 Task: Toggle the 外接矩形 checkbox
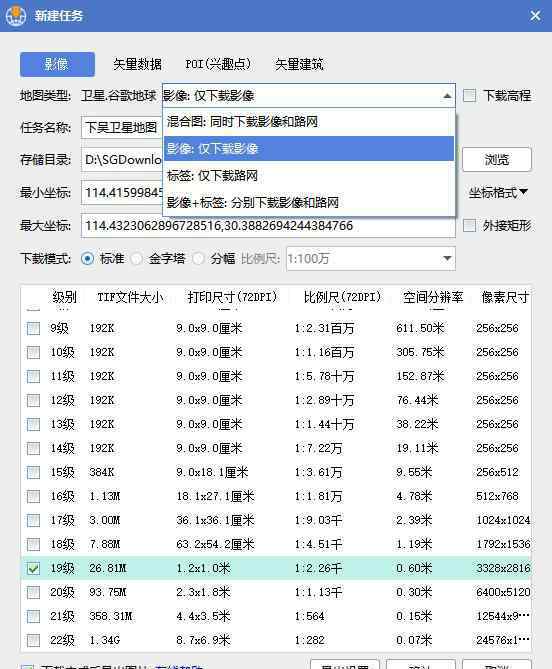(x=470, y=225)
